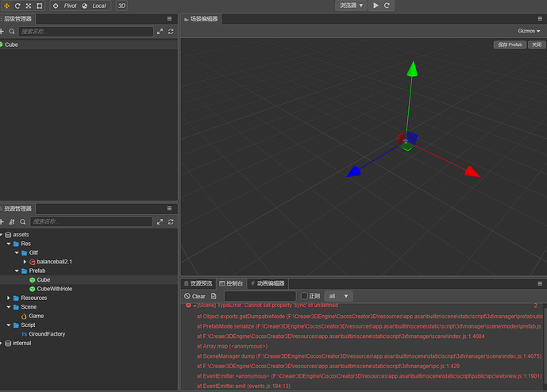The image size is (547, 392).
Task: Click the add asset plus icon
Action: coord(2,222)
